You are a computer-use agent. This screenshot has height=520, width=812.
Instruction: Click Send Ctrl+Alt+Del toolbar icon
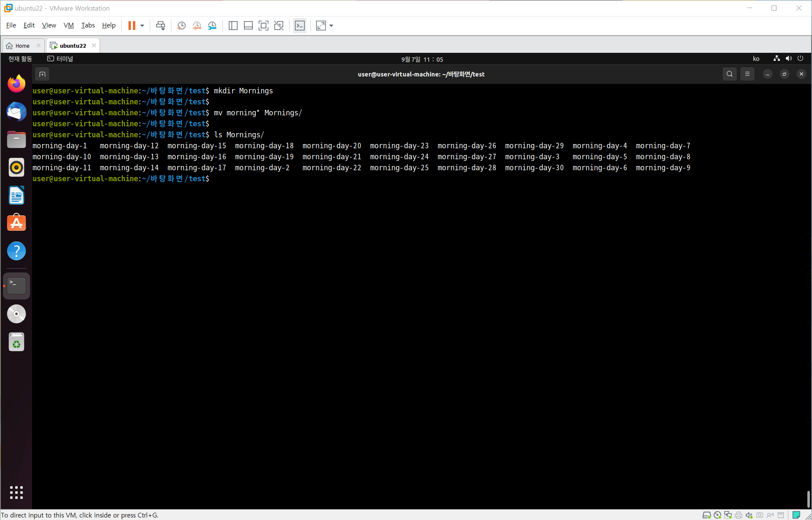[160, 26]
